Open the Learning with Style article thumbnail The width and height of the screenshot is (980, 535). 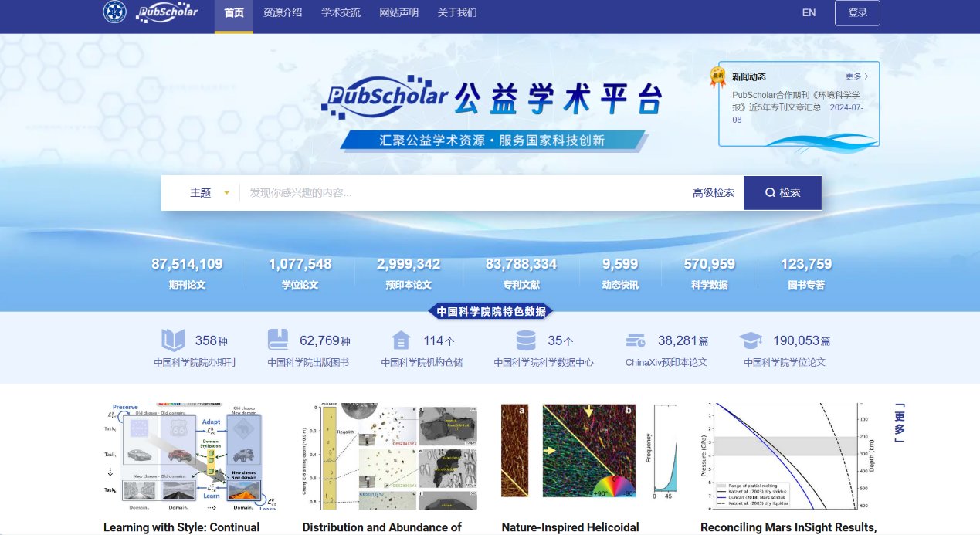click(x=192, y=455)
